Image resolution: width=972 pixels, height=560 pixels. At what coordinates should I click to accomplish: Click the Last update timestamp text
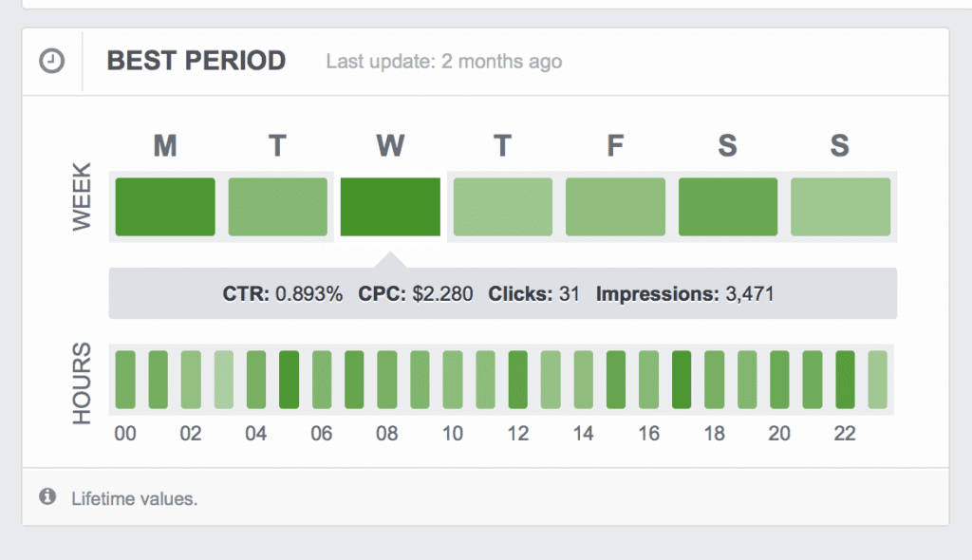click(443, 62)
